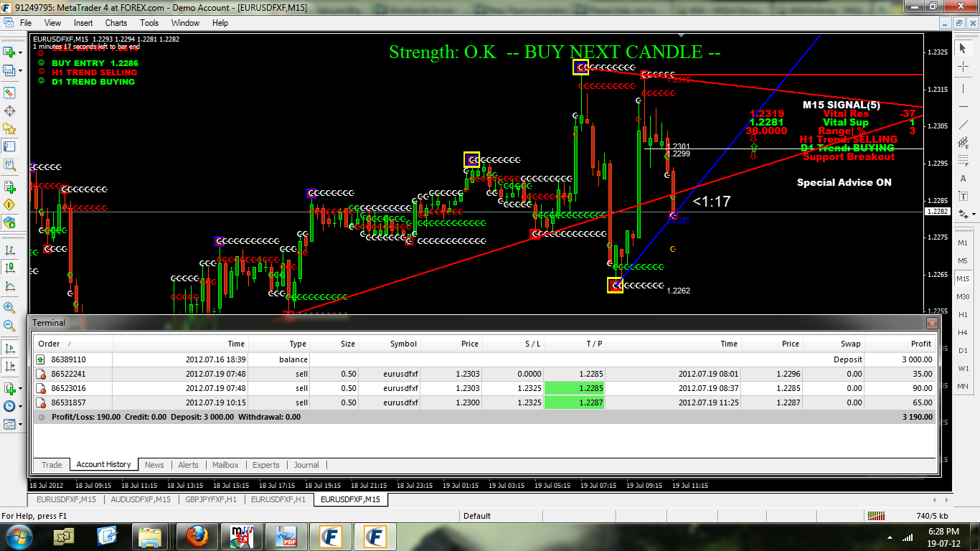Viewport: 980px width, 551px height.
Task: Switch timeframe to H4
Action: (963, 332)
